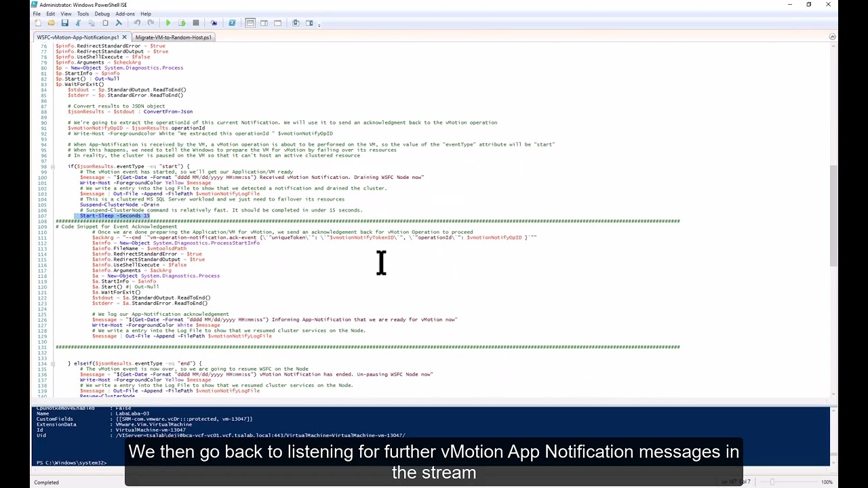This screenshot has height=488, width=868.
Task: Open the Tools menu
Action: [x=83, y=14]
